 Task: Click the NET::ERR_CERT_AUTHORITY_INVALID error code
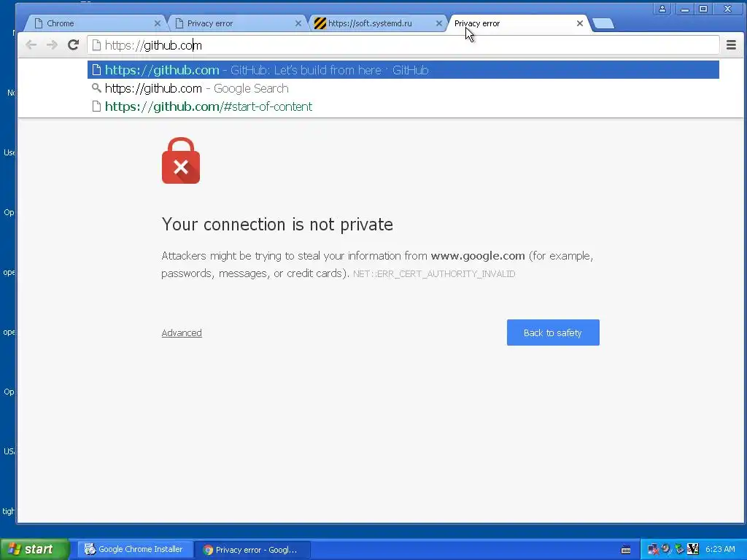(x=434, y=274)
